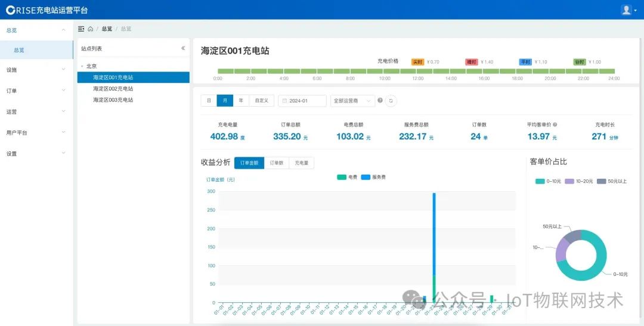This screenshot has width=644, height=326.
Task: Go to the home breadcrumb icon
Action: (91, 29)
